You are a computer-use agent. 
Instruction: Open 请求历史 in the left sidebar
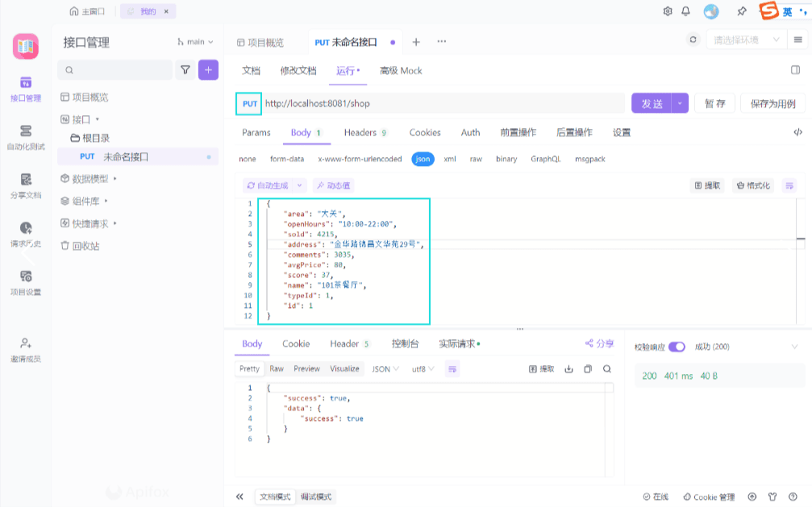26,234
